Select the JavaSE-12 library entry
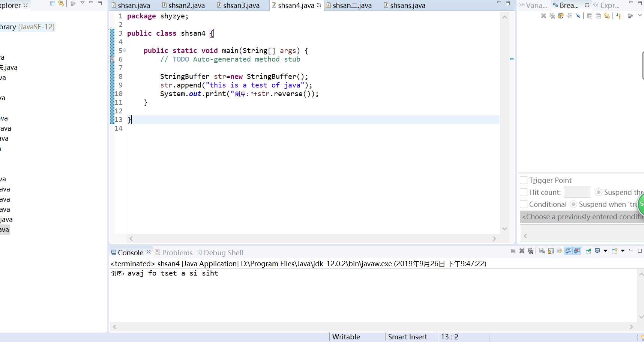 pyautogui.click(x=27, y=27)
